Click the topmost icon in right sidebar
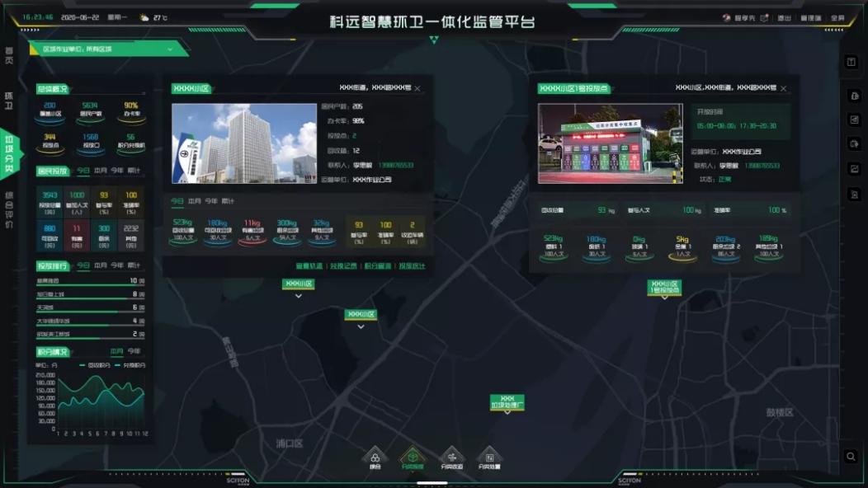The height and width of the screenshot is (488, 868). pyautogui.click(x=851, y=63)
